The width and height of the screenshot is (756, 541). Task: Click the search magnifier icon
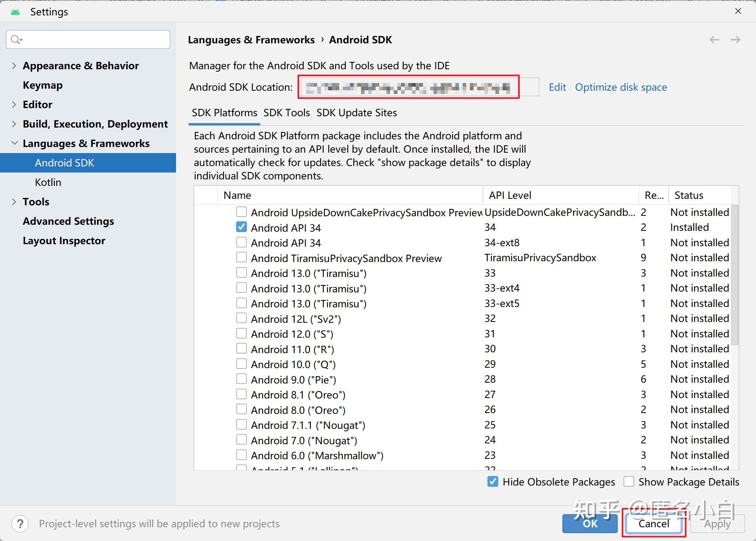tap(17, 40)
